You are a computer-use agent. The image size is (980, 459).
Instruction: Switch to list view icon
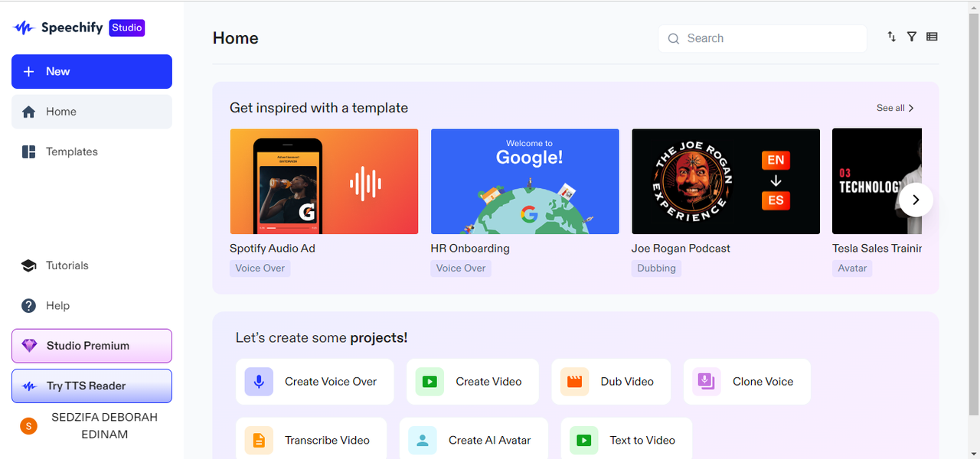pyautogui.click(x=932, y=36)
